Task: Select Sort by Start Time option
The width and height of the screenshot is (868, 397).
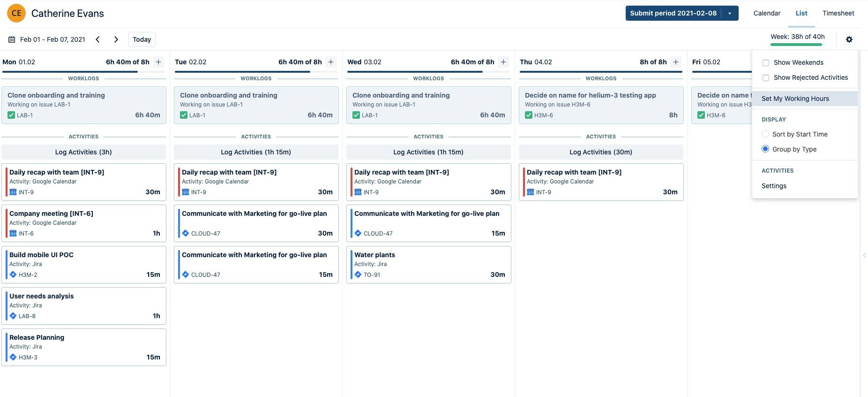Action: 765,134
